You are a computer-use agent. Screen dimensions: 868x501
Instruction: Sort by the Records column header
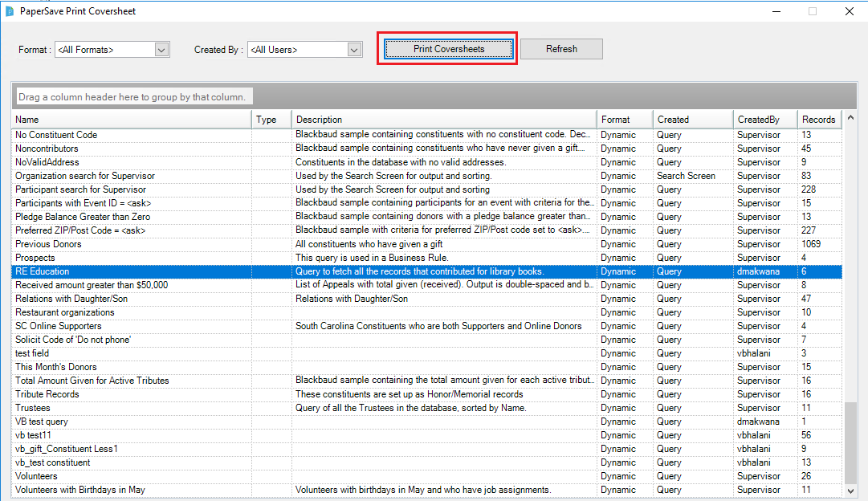click(818, 120)
